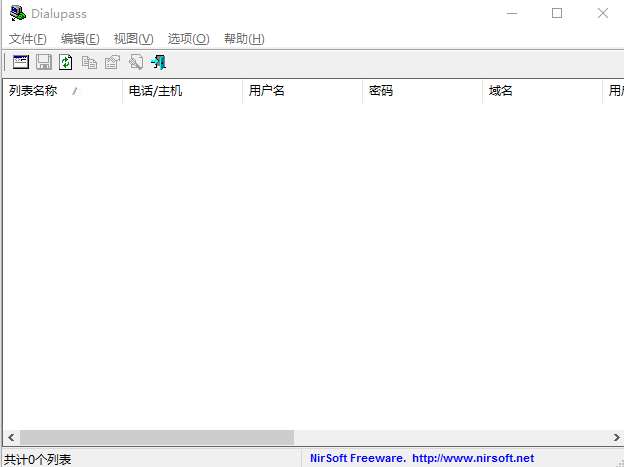The width and height of the screenshot is (624, 467).
Task: Open the 编辑(E) menu
Action: pos(80,39)
